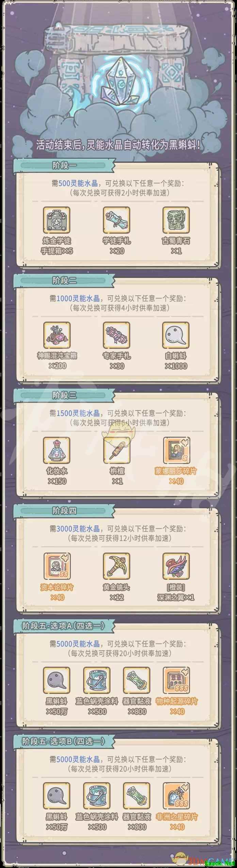Choose the 黄金镐头 golden pickaxe icon

pyautogui.click(x=116, y=565)
